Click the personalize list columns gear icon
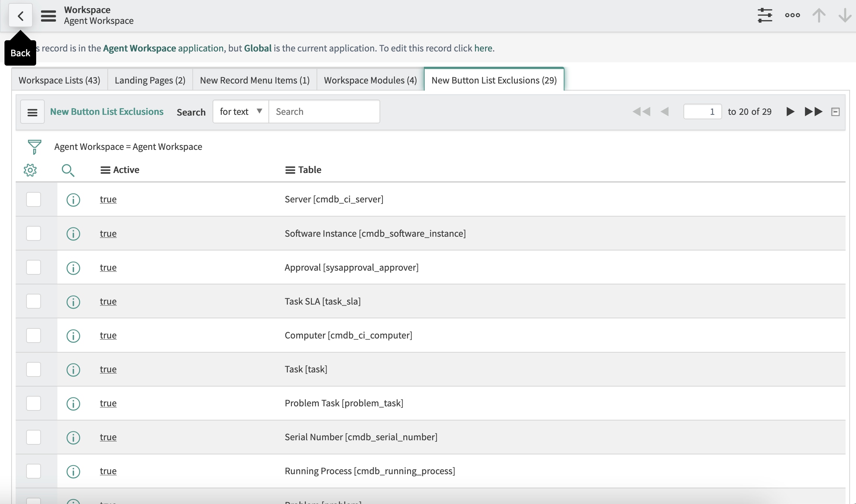This screenshot has height=504, width=856. (30, 170)
